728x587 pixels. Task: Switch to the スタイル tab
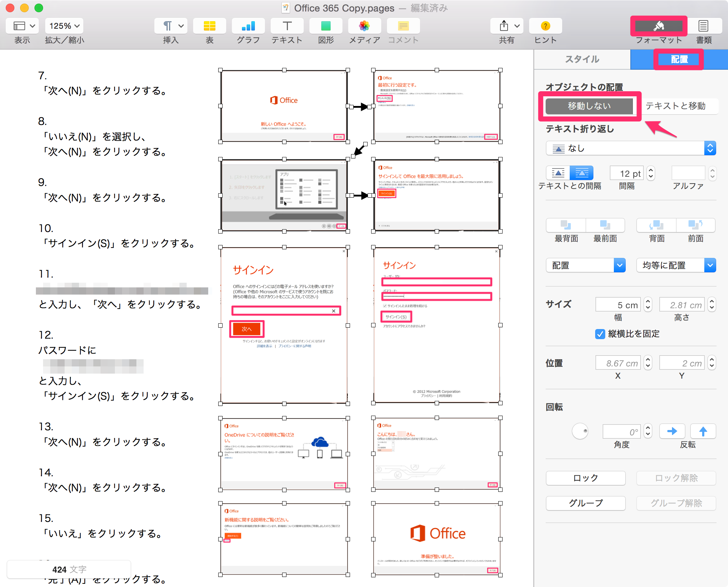pos(582,59)
